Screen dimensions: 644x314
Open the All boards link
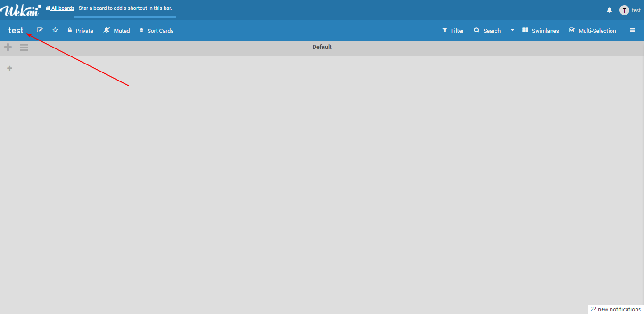pos(60,8)
